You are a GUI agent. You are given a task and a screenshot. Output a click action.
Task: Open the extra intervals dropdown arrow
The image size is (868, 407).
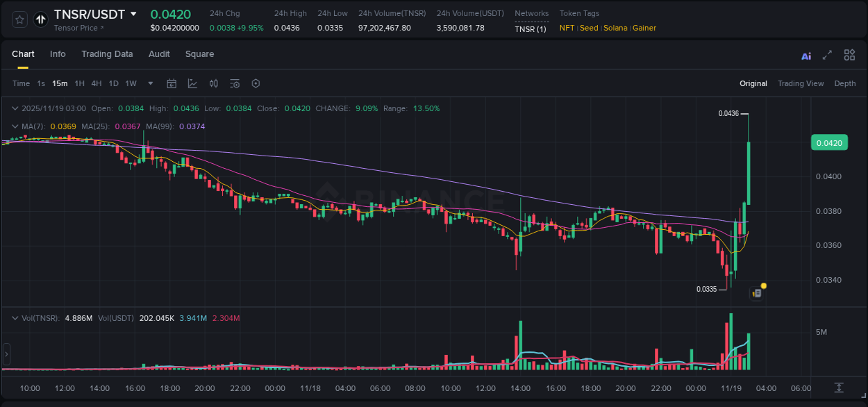click(x=149, y=83)
